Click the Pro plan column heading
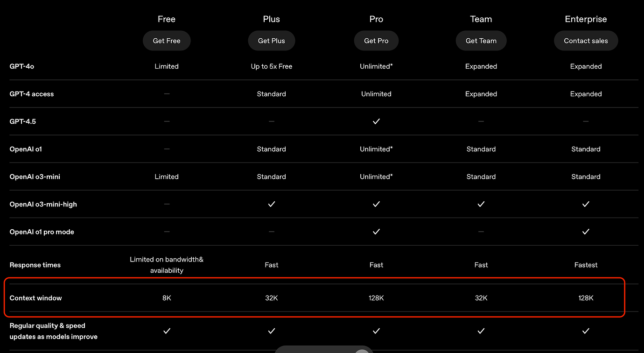 tap(376, 19)
